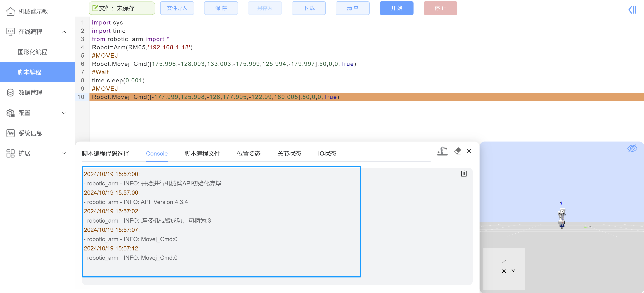Image resolution: width=644 pixels, height=293 pixels.
Task: Click the eraser icon to clear console
Action: tap(457, 151)
